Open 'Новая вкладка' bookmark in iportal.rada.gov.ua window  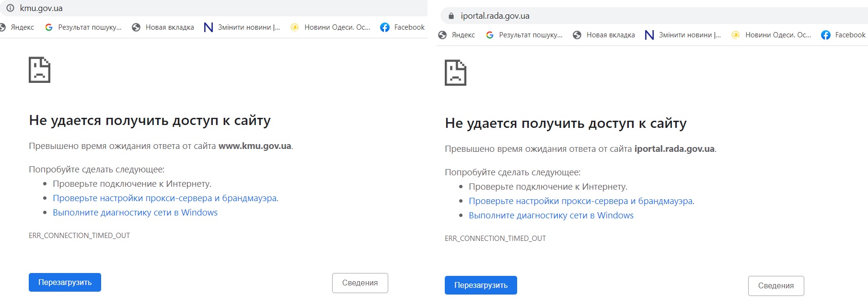tap(604, 35)
